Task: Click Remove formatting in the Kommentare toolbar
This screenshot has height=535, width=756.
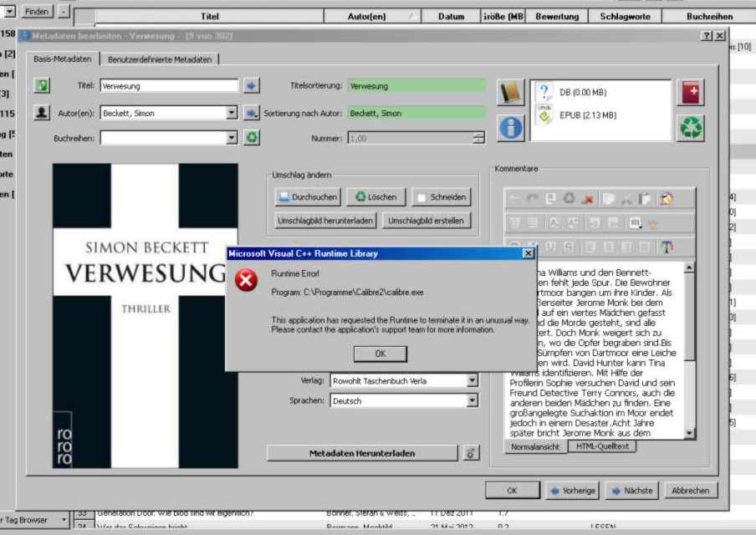Action: pyautogui.click(x=569, y=199)
